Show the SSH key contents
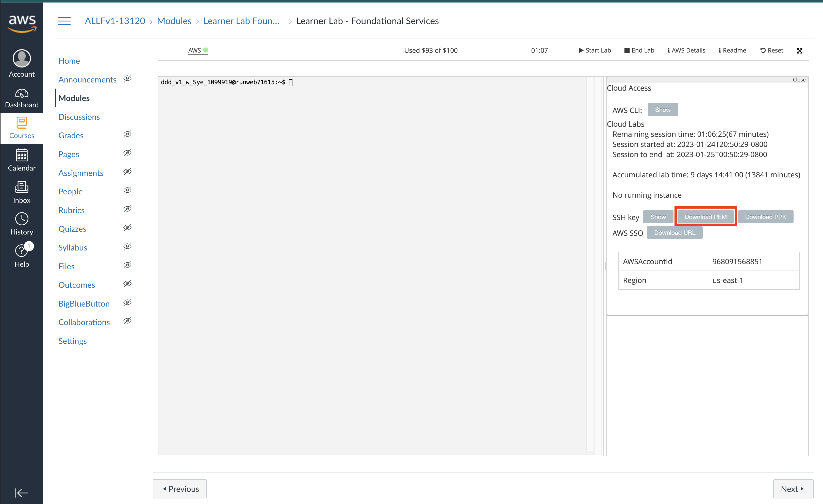 (x=658, y=217)
